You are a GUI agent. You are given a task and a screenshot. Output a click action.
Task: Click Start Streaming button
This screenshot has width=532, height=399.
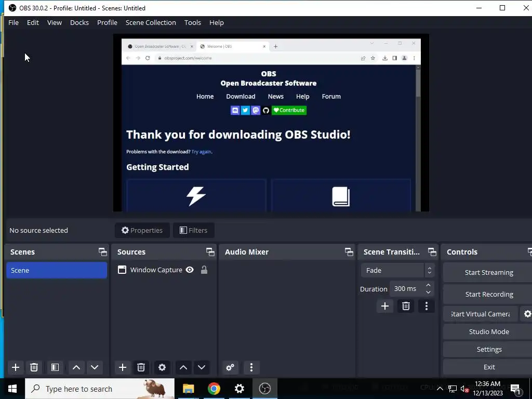488,272
